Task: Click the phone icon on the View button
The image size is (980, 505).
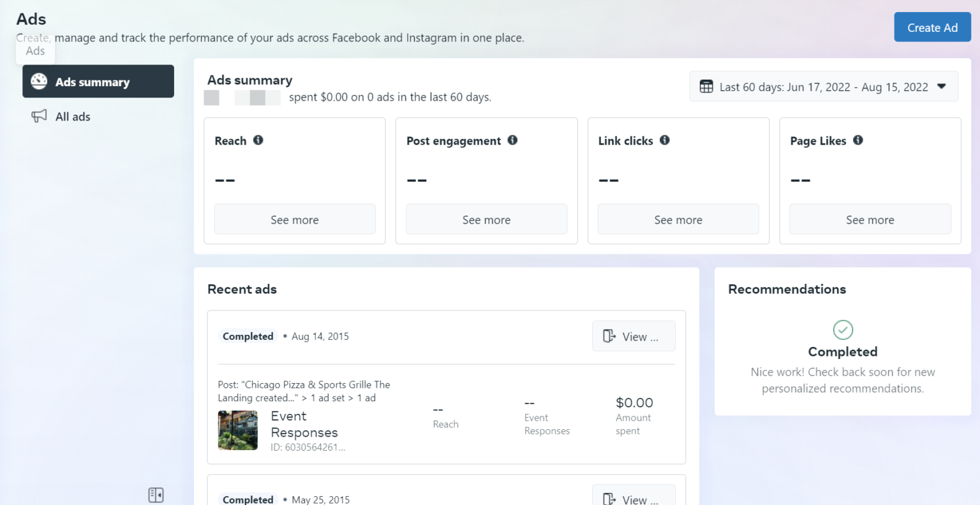Action: [x=610, y=336]
